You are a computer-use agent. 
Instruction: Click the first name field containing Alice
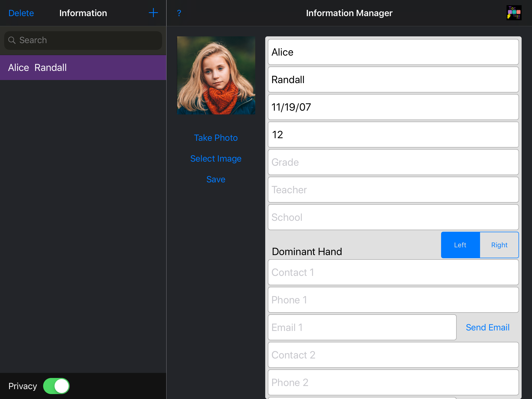393,52
